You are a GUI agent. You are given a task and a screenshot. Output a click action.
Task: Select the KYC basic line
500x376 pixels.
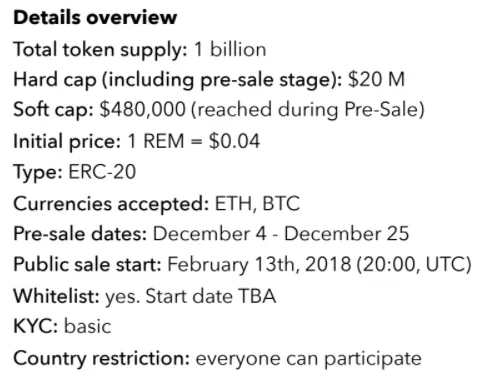coord(62,326)
